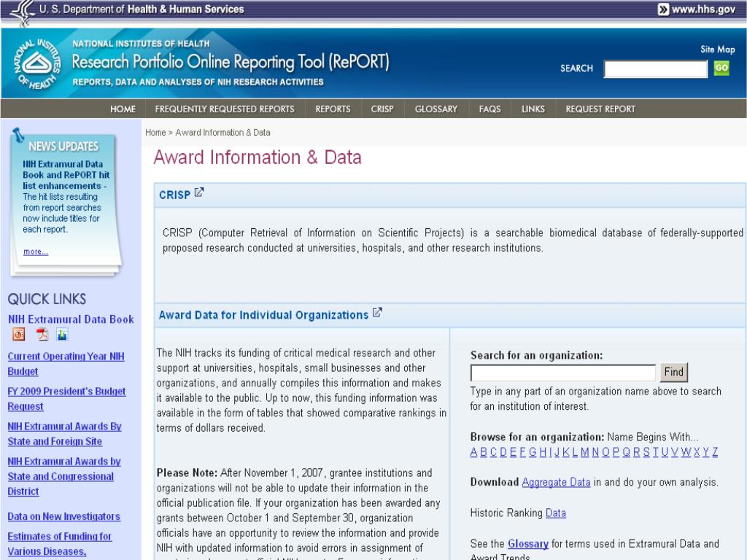The width and height of the screenshot is (747, 560).
Task: Open Estimates of Funding for Various Diseases link
Action: (60, 544)
